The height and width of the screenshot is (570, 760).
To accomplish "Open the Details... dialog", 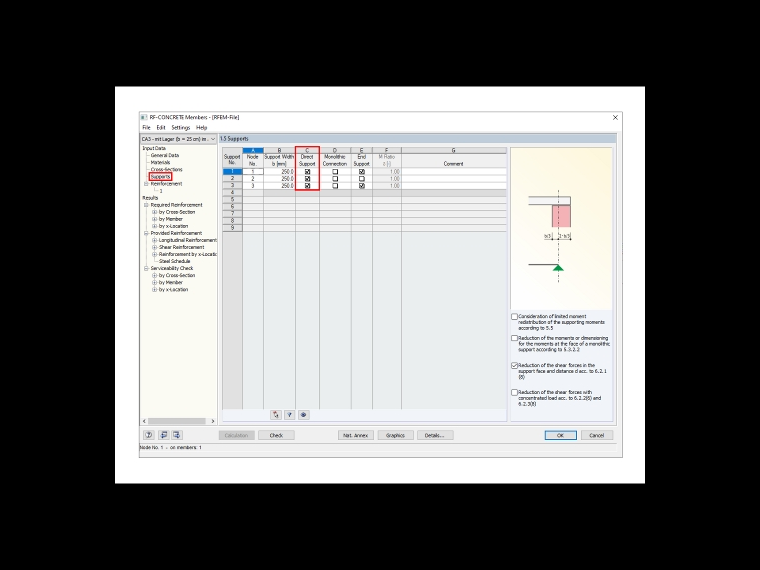I will click(x=435, y=435).
